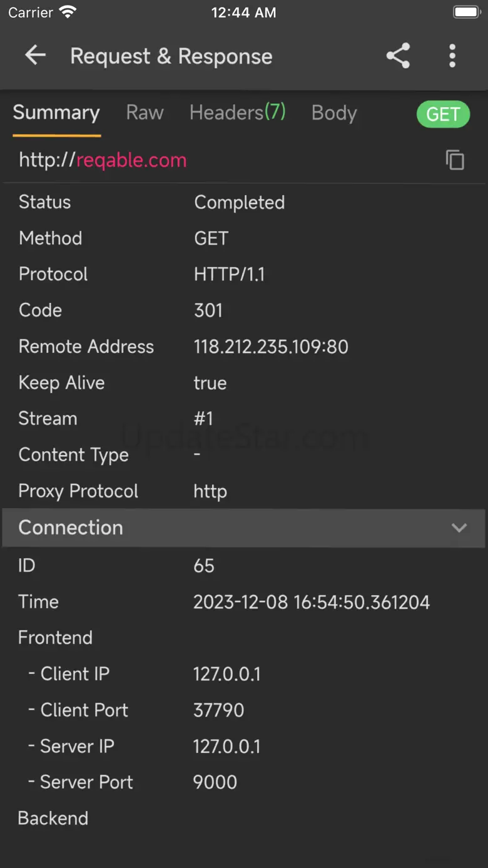
Task: Tap the Server Port value 9000
Action: click(x=215, y=782)
